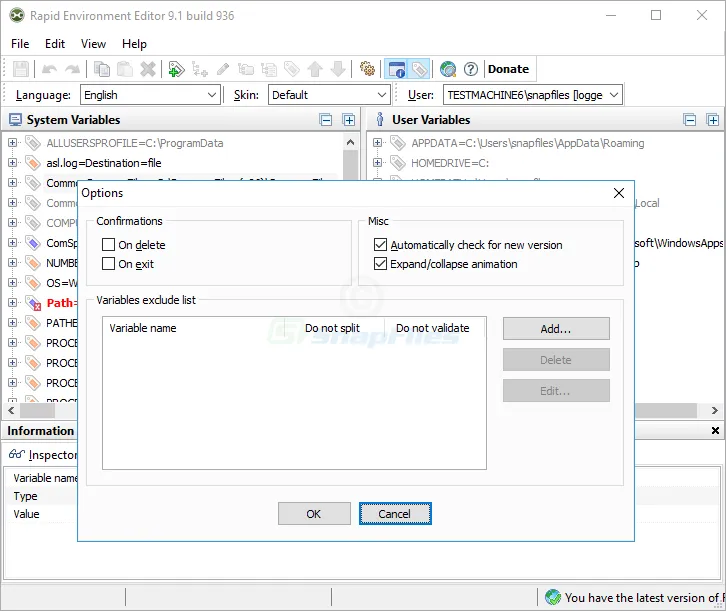This screenshot has height=611, width=726.
Task: Click the Move down arrow icon
Action: click(338, 69)
